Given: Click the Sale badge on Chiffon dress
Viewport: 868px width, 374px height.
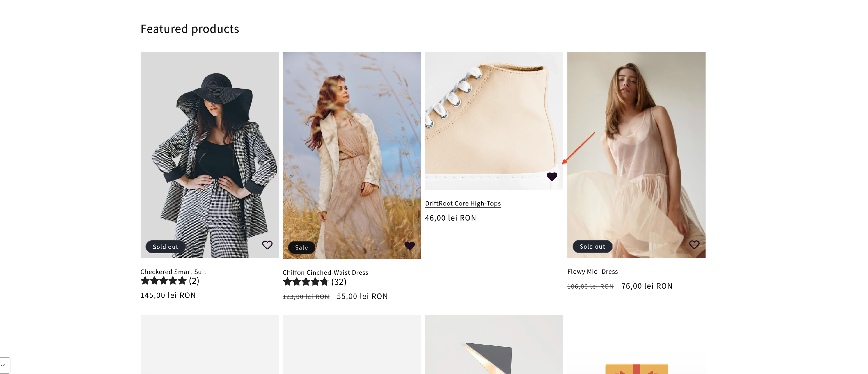Looking at the screenshot, I should 301,247.
